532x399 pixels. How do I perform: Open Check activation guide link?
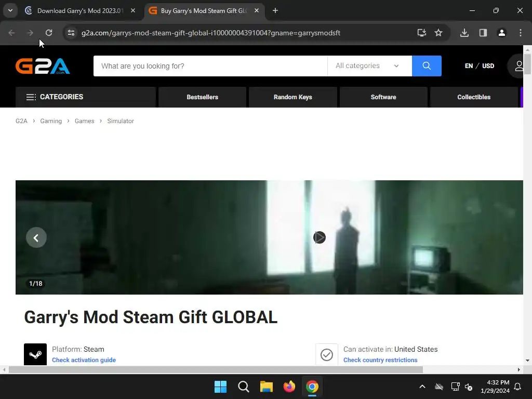click(84, 360)
